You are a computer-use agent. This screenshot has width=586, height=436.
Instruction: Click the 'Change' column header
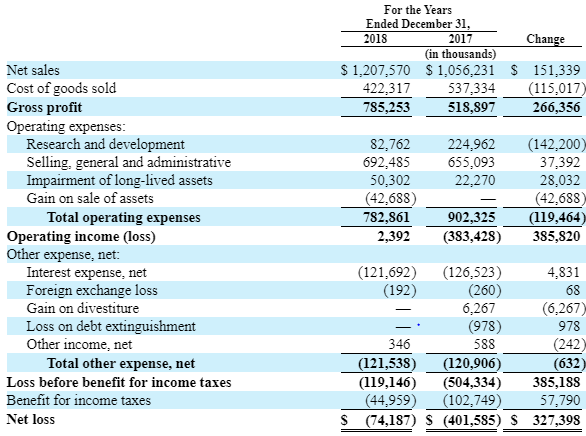click(545, 39)
